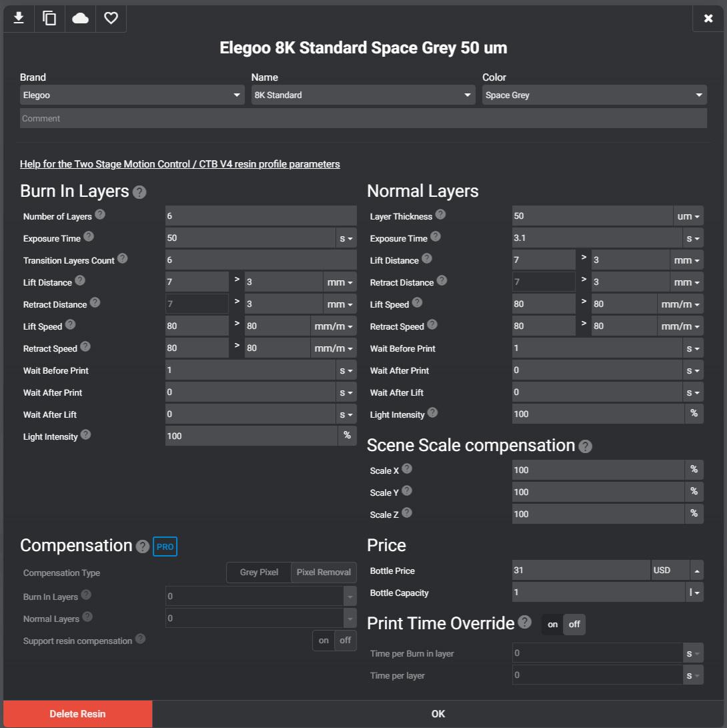Image resolution: width=727 pixels, height=728 pixels.
Task: Click the Transition Layers Count field
Action: coord(261,260)
